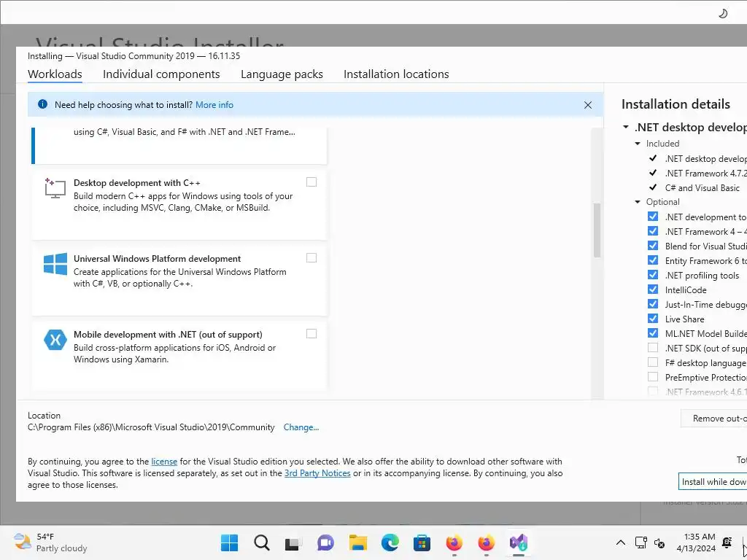
Task: Select the Desktop development with C++ card title
Action: tap(137, 183)
